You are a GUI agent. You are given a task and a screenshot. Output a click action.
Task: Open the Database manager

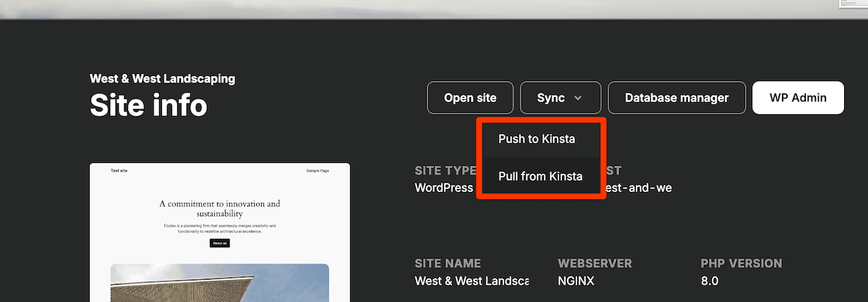tap(676, 98)
